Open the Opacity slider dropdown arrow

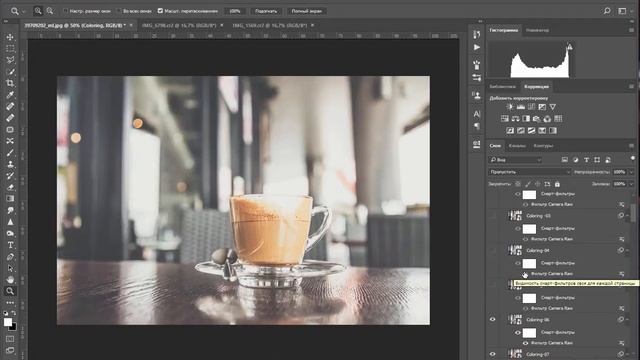coord(632,172)
